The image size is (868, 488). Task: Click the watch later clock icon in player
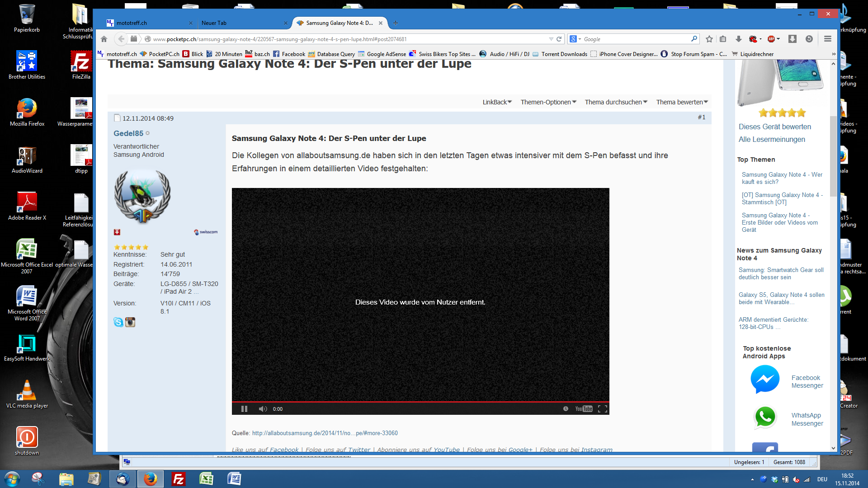pos(566,409)
